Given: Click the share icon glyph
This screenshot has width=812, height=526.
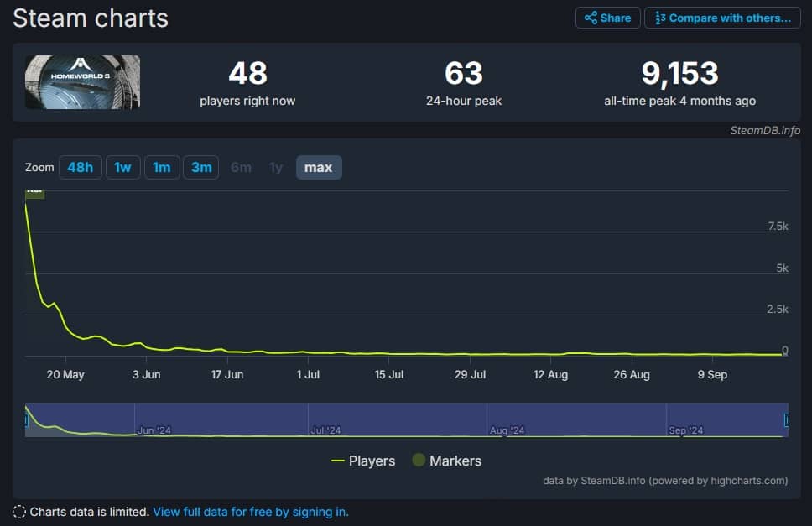Looking at the screenshot, I should [x=591, y=18].
